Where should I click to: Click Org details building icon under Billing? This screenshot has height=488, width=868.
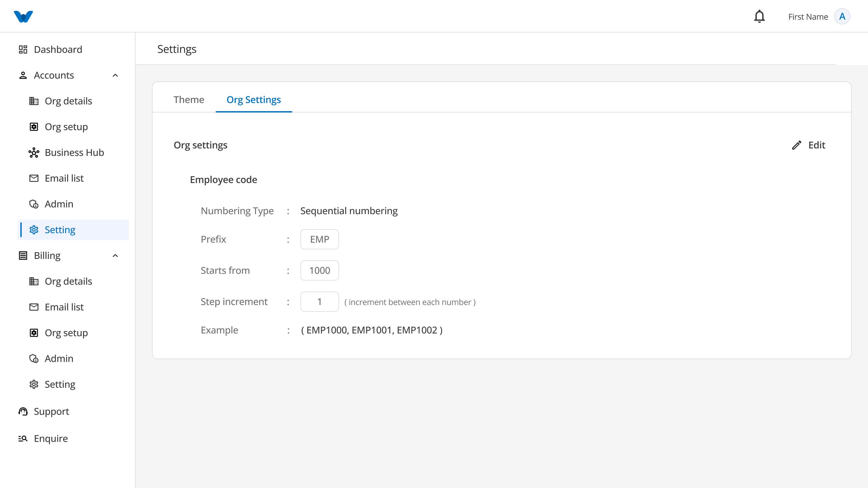tap(34, 281)
